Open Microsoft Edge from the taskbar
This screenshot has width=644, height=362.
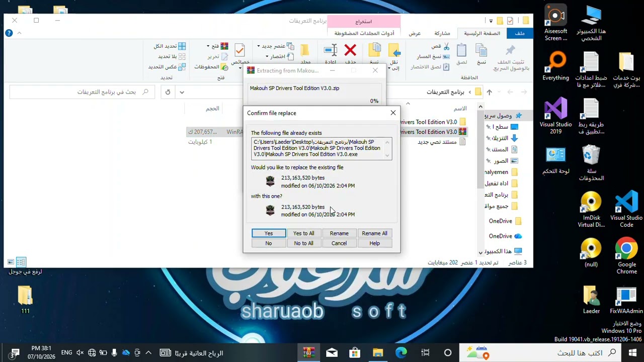(401, 352)
